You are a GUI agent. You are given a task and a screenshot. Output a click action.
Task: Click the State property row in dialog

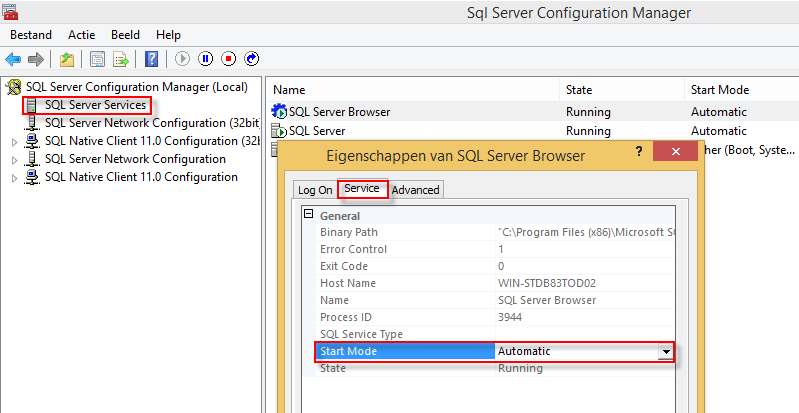[x=495, y=368]
